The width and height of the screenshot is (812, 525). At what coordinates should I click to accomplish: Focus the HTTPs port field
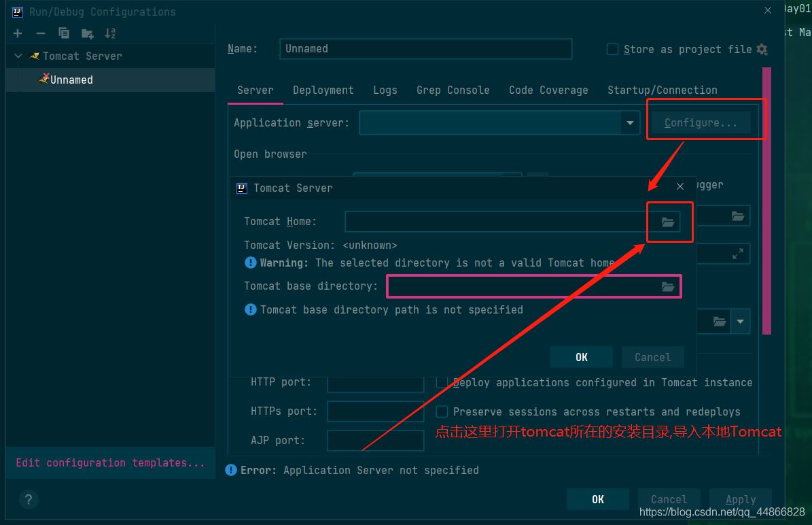point(376,411)
